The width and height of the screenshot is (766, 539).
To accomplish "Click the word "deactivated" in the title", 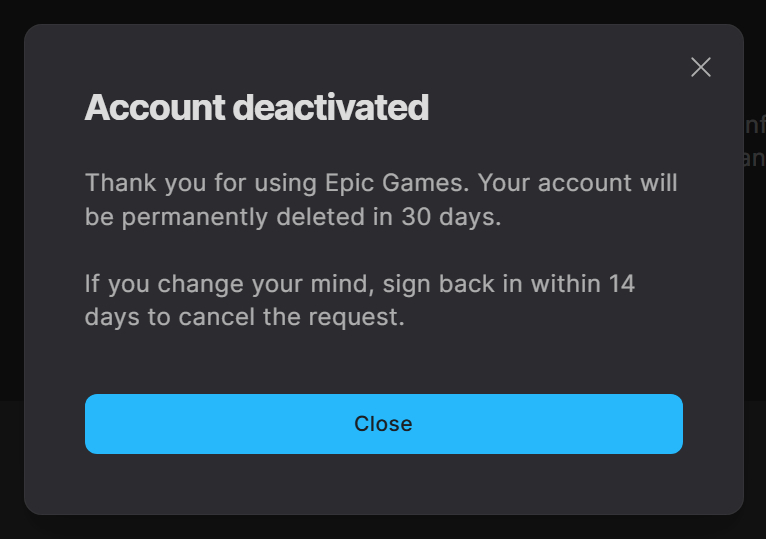I will [330, 107].
